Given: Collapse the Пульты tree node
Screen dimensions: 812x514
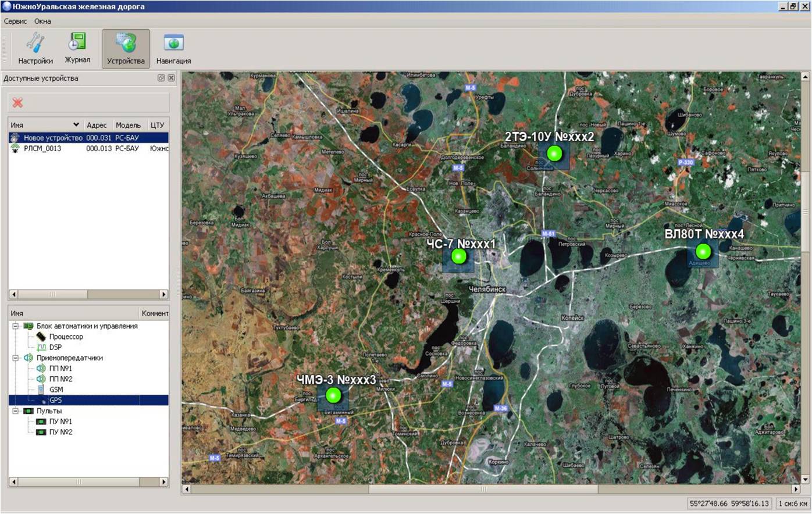Looking at the screenshot, I should (x=16, y=411).
